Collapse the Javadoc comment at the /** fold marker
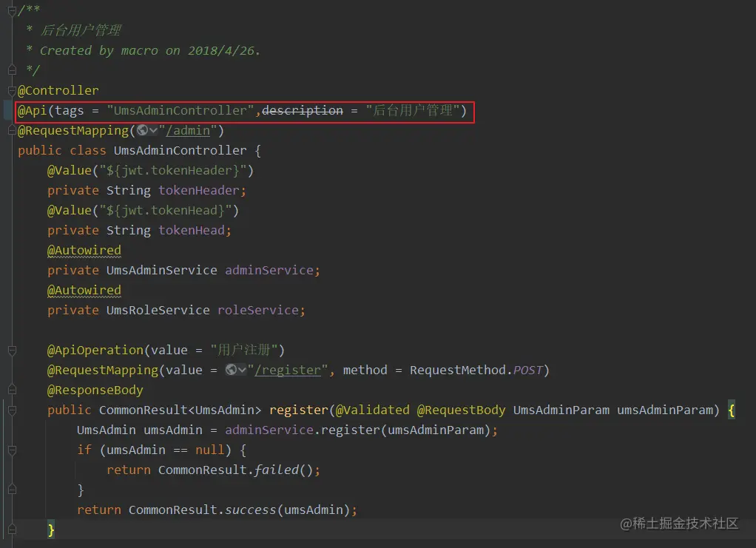756x548 pixels. (x=12, y=10)
